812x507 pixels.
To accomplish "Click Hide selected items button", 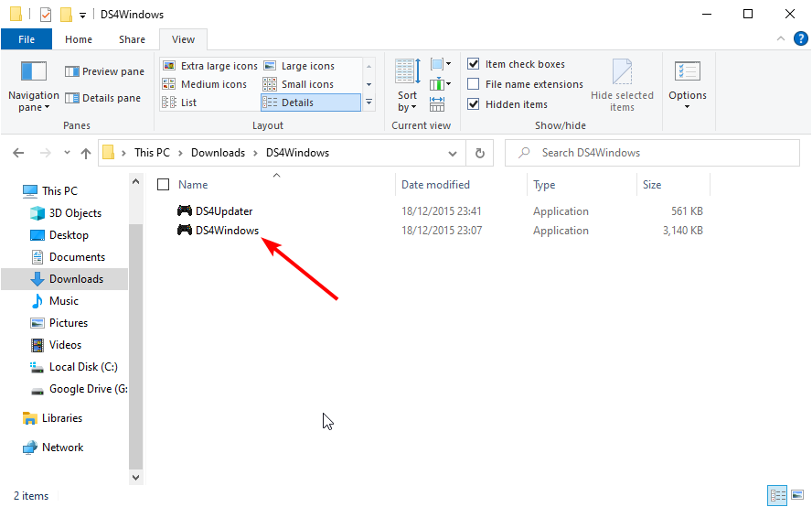I will 622,85.
